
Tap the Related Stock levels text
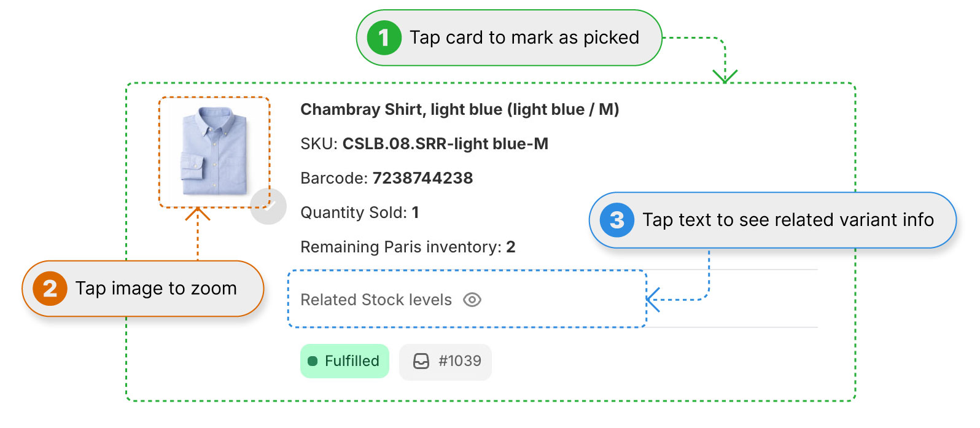tap(376, 300)
